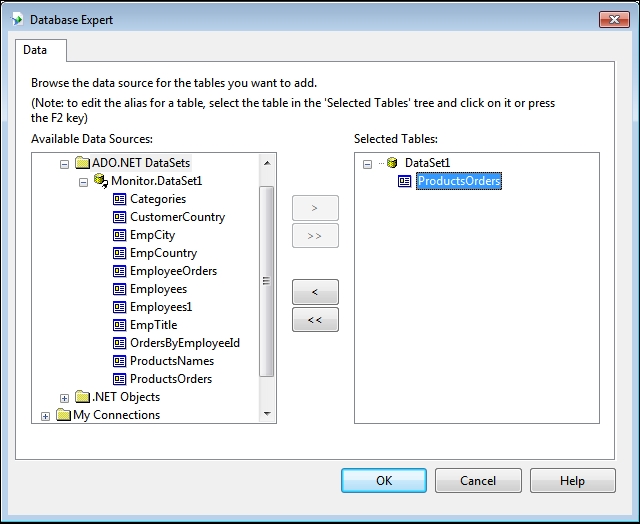Collapse the ADO.NET DataSets node
The image size is (640, 524).
(x=65, y=163)
